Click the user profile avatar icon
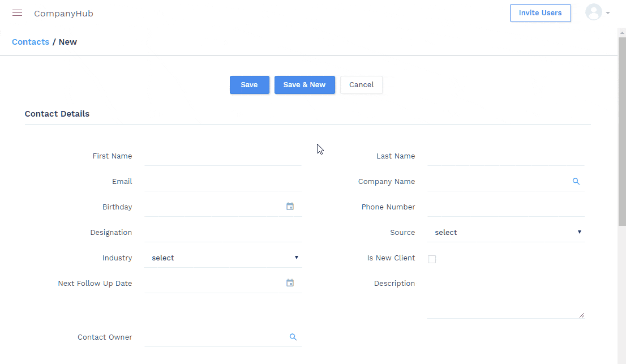 [x=593, y=12]
